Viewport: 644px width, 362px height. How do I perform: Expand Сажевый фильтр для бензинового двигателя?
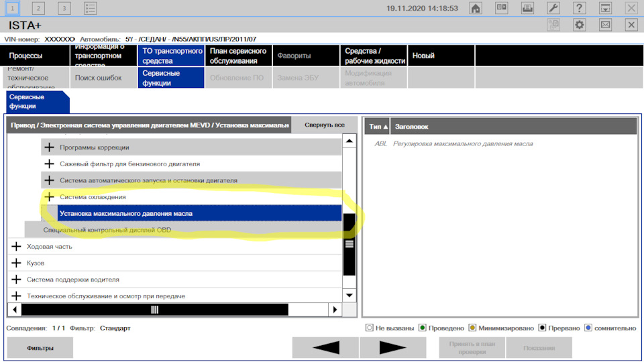point(49,164)
